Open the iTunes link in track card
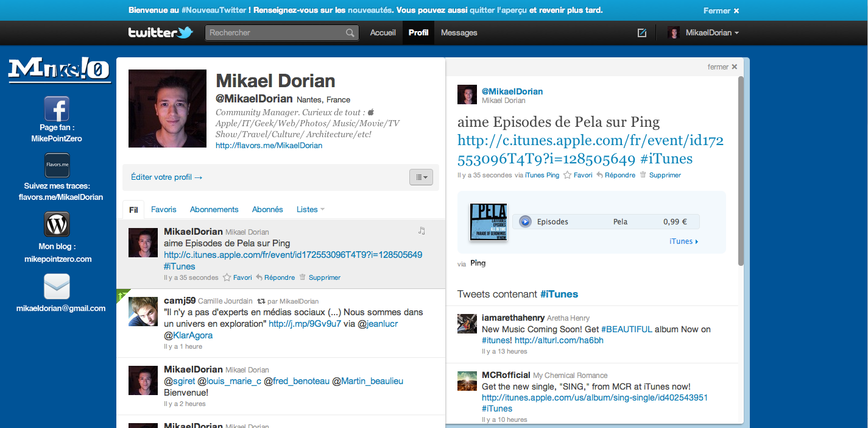Screen dimensions: 868x428 click(684, 241)
